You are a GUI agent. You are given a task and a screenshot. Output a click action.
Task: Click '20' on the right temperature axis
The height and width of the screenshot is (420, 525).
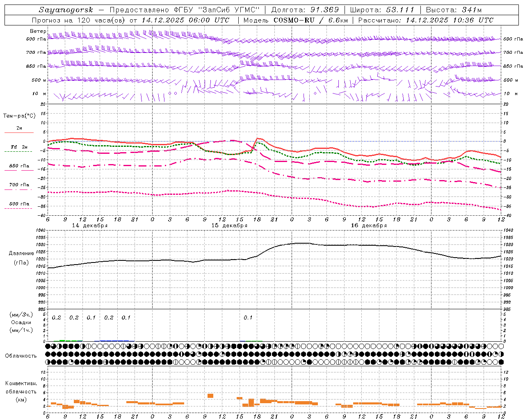click(506, 104)
